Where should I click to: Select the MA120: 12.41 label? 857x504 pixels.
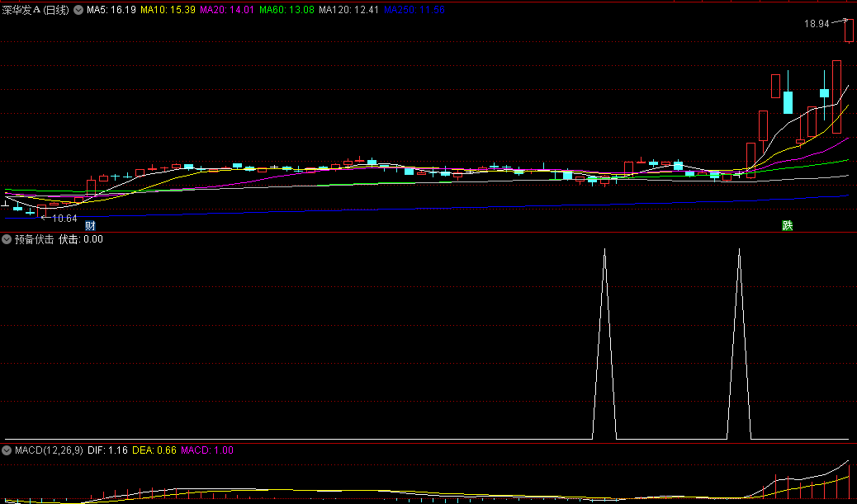tap(348, 10)
